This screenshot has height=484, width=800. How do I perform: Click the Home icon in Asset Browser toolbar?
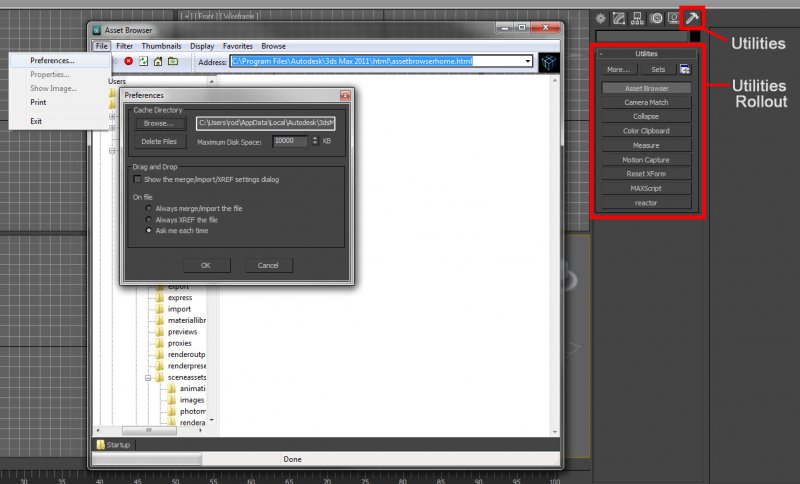pos(158,61)
